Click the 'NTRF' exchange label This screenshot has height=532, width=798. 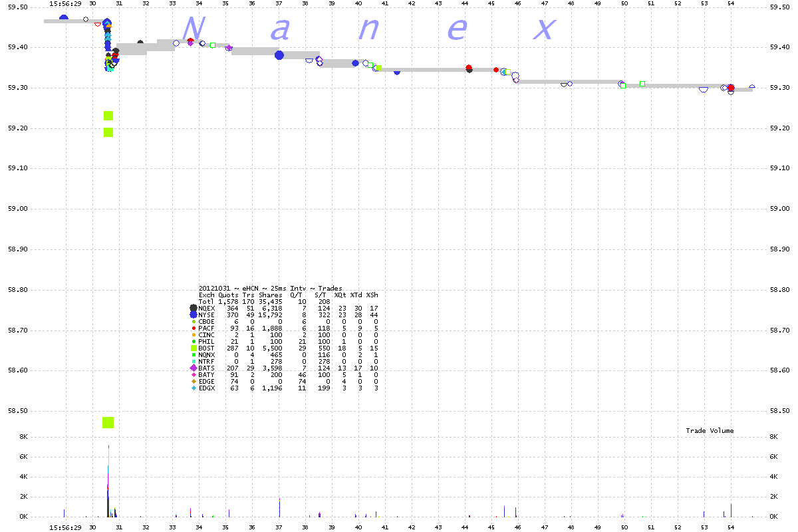click(207, 361)
